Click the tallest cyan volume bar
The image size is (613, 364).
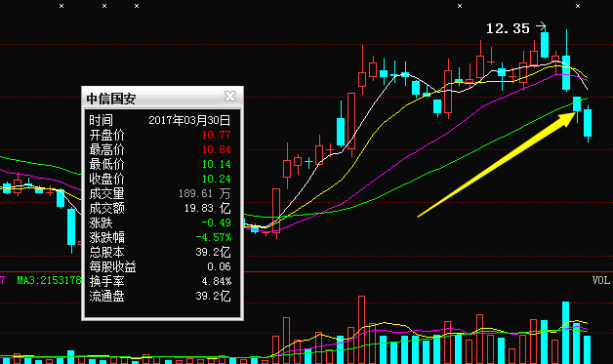click(566, 333)
